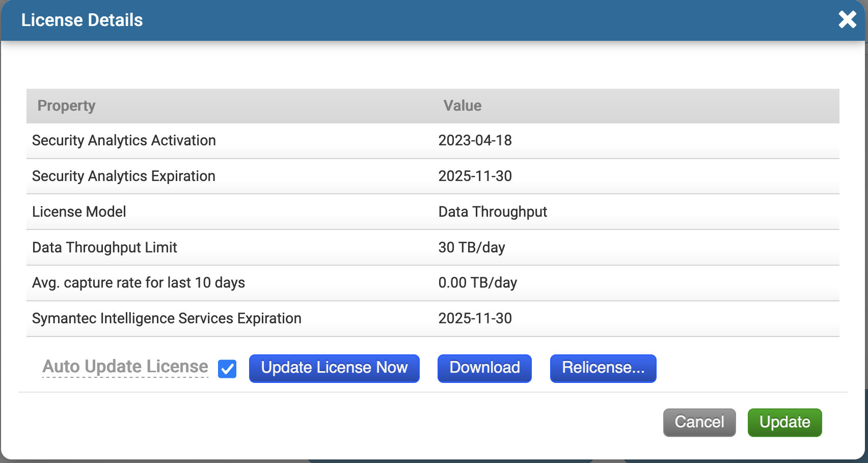Click the Update License Now button
Screen dimensions: 868x463
[x=334, y=368]
